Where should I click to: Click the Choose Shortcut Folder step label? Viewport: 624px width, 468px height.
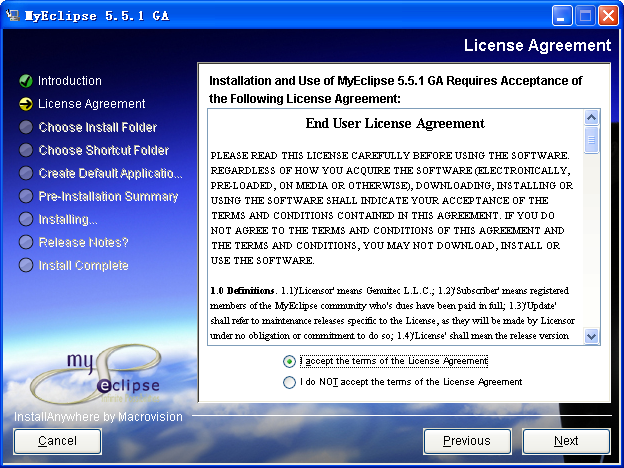104,150
